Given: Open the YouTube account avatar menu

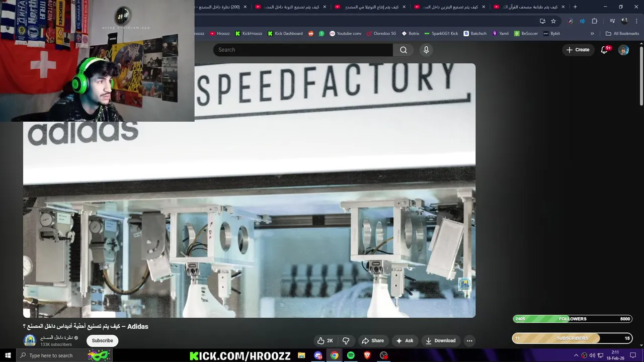Looking at the screenshot, I should pyautogui.click(x=623, y=50).
